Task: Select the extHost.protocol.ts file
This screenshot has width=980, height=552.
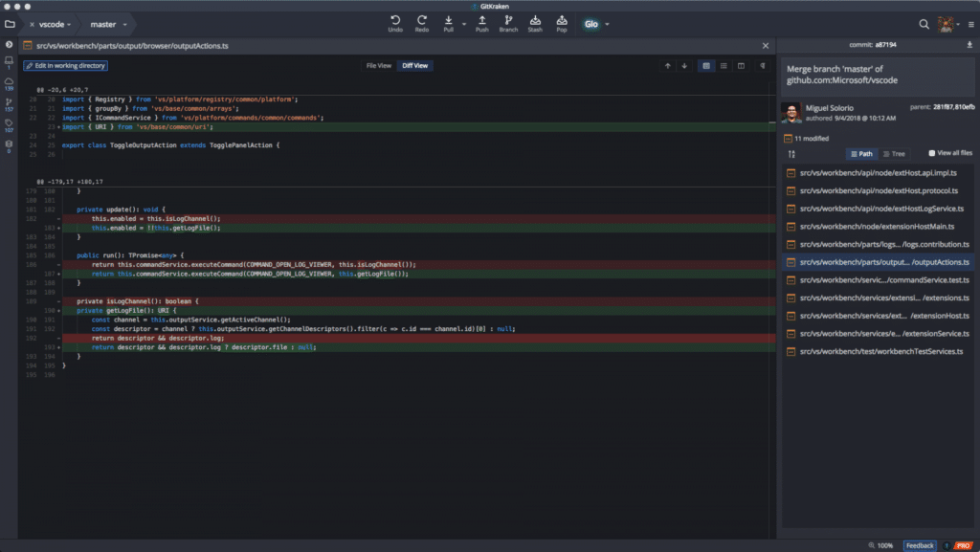Action: tap(879, 190)
